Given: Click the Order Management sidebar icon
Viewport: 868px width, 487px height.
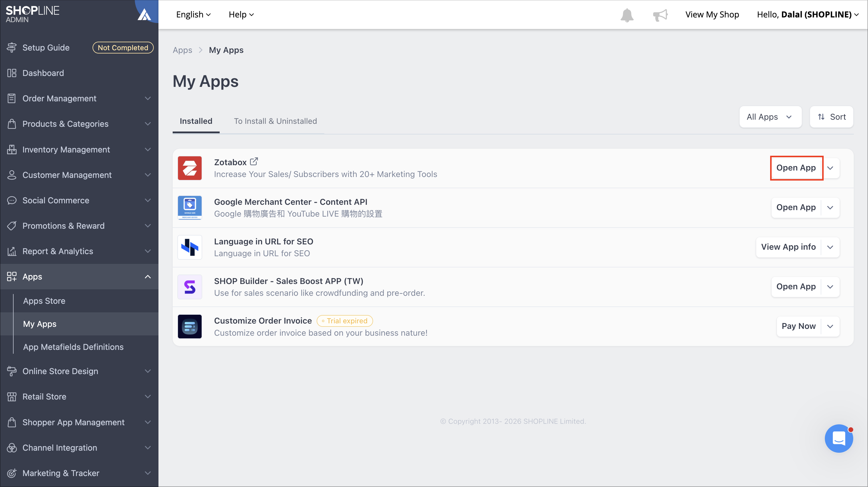Looking at the screenshot, I should coord(12,98).
